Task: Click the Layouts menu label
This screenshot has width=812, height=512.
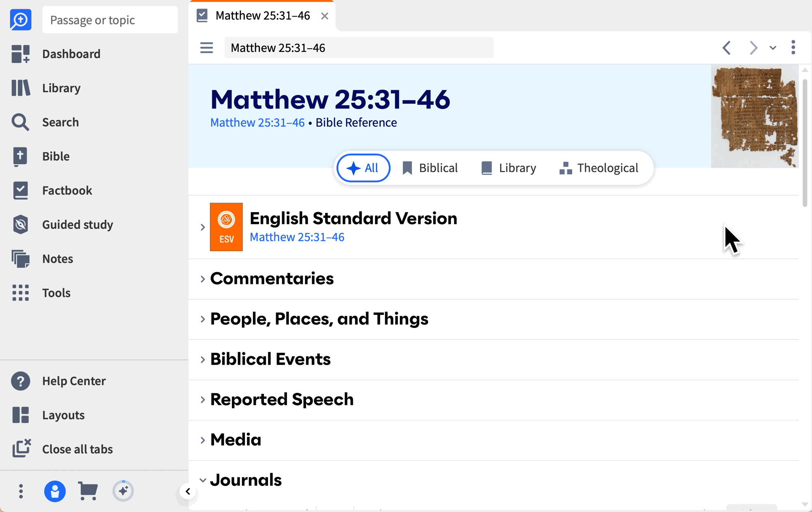Action: pos(63,415)
